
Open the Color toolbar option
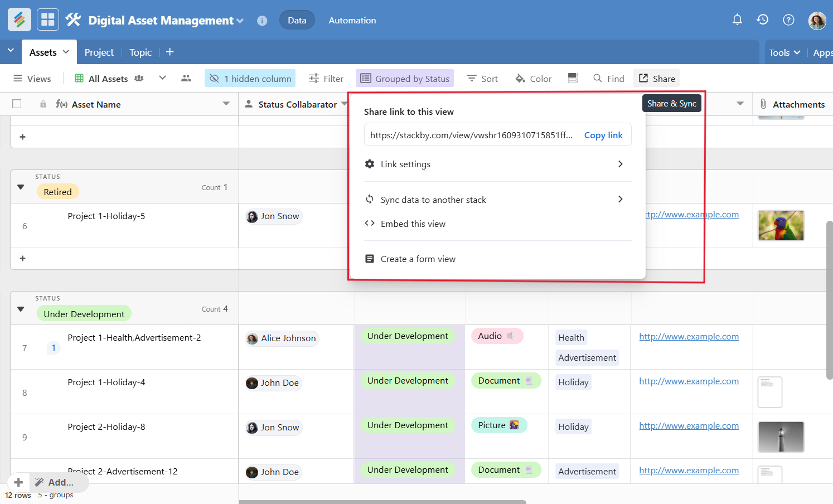[x=534, y=79]
